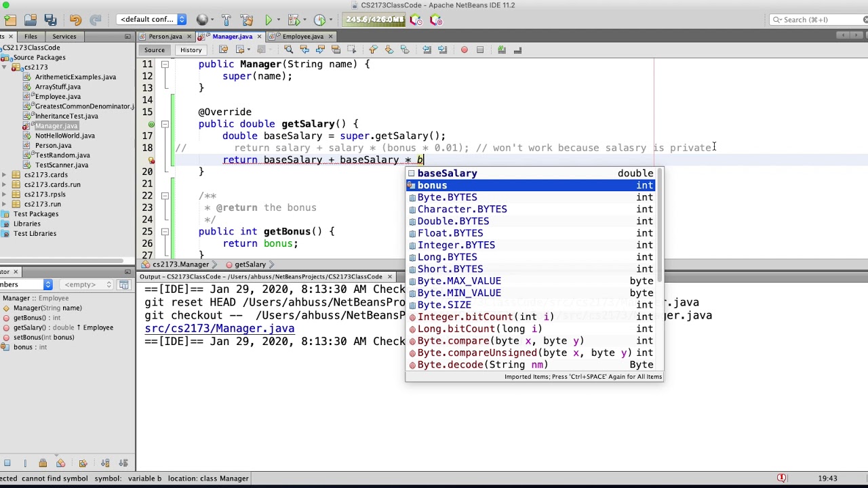Screen dimensions: 868x488
Task: Click the Find Selection magnifier icon
Action: pyautogui.click(x=288, y=49)
